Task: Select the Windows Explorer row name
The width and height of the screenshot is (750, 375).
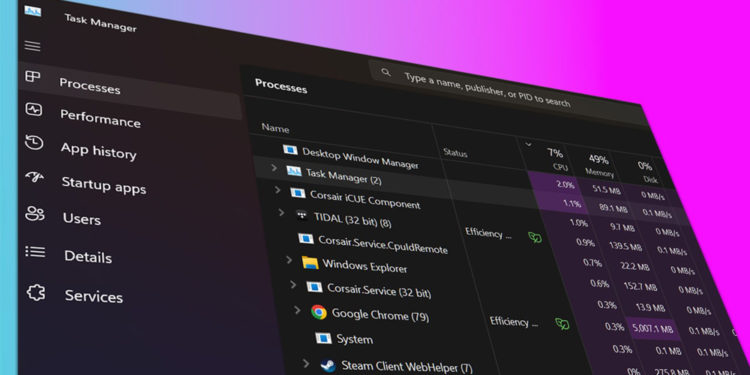Action: pos(365,265)
